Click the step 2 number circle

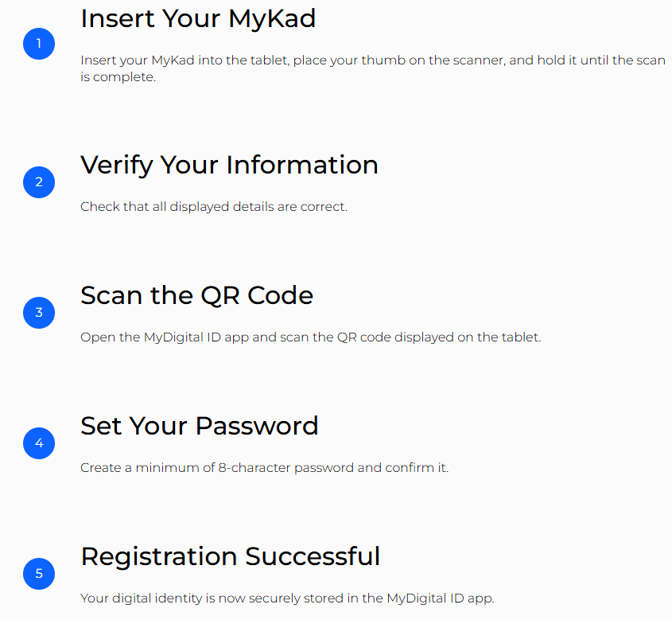pyautogui.click(x=39, y=182)
